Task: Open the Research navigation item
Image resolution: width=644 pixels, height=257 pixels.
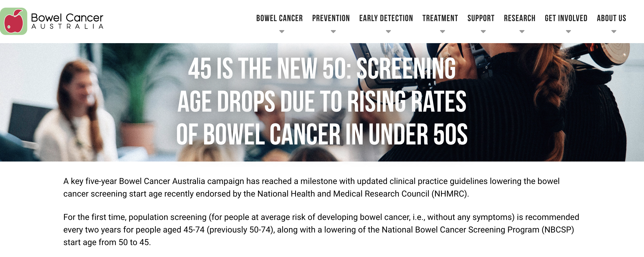Action: point(520,18)
